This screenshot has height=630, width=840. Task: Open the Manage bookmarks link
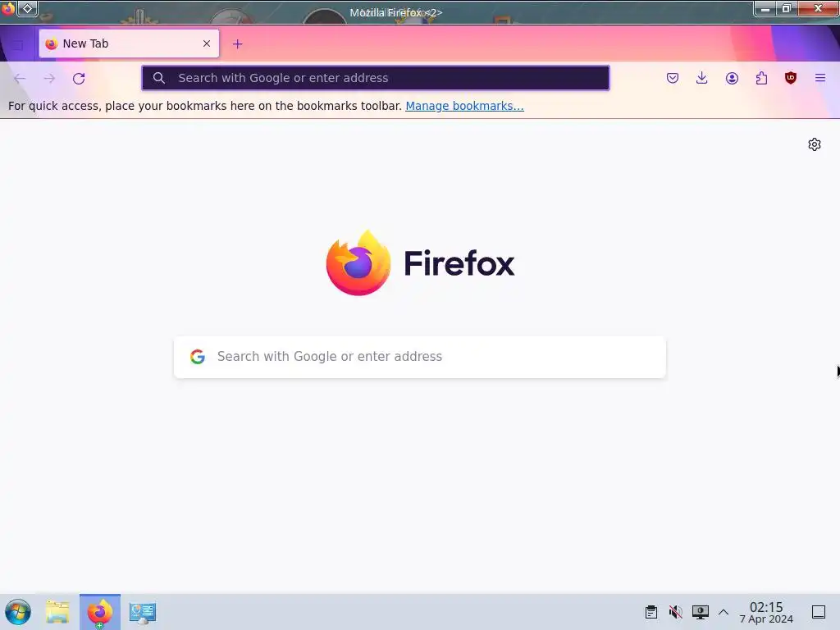(464, 106)
